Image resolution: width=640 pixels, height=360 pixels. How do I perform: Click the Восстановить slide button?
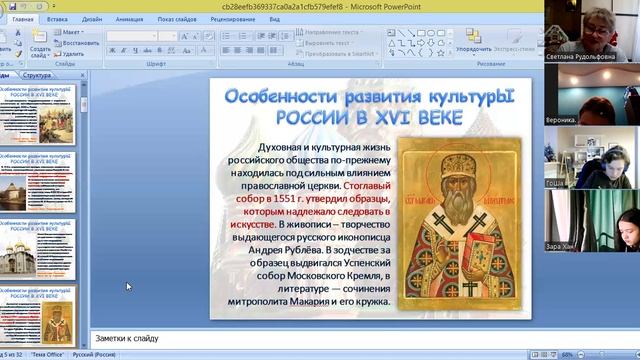click(x=77, y=43)
